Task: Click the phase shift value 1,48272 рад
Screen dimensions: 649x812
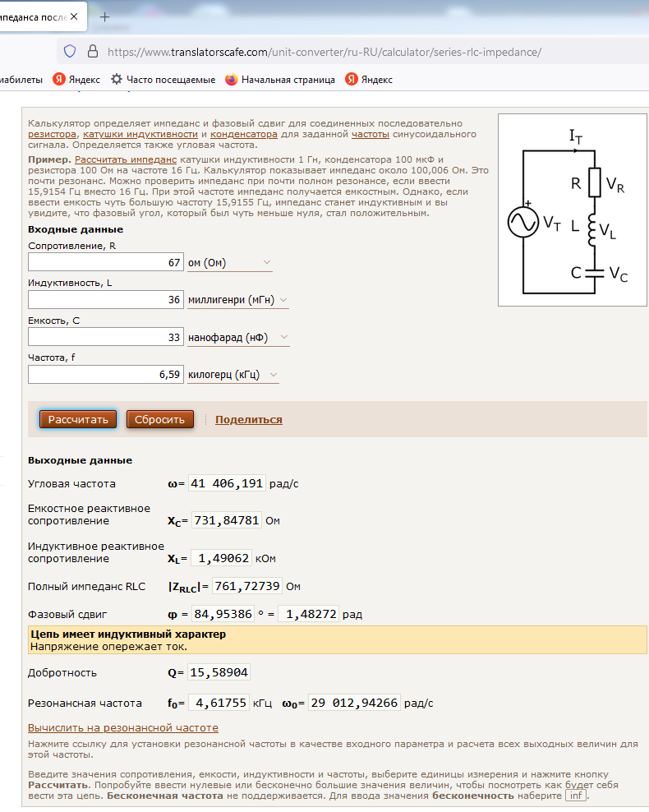Action: coord(308,614)
